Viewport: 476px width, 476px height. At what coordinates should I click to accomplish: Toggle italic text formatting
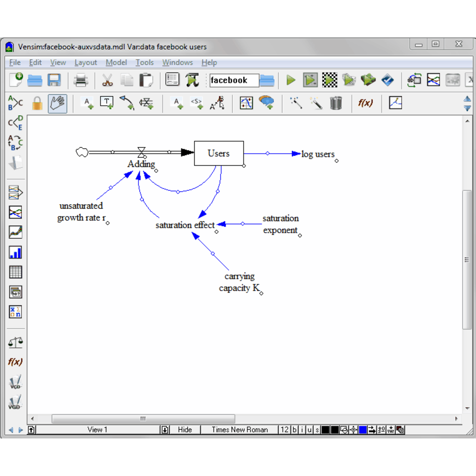pyautogui.click(x=302, y=430)
